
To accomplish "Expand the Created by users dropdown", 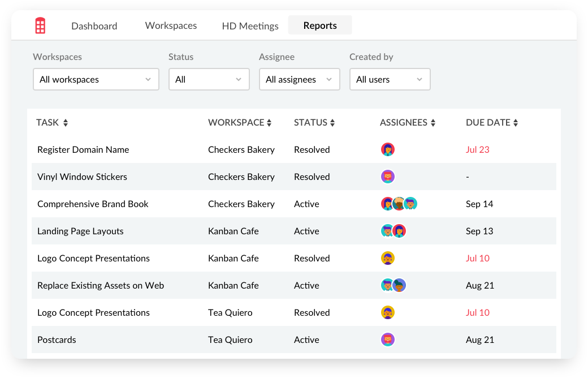I will tap(390, 79).
